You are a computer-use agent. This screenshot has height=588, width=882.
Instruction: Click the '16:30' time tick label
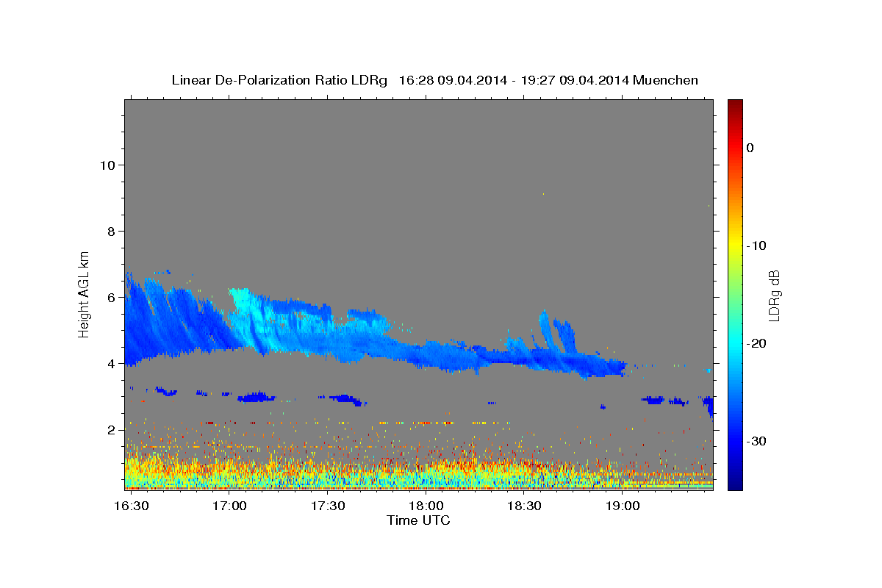132,506
